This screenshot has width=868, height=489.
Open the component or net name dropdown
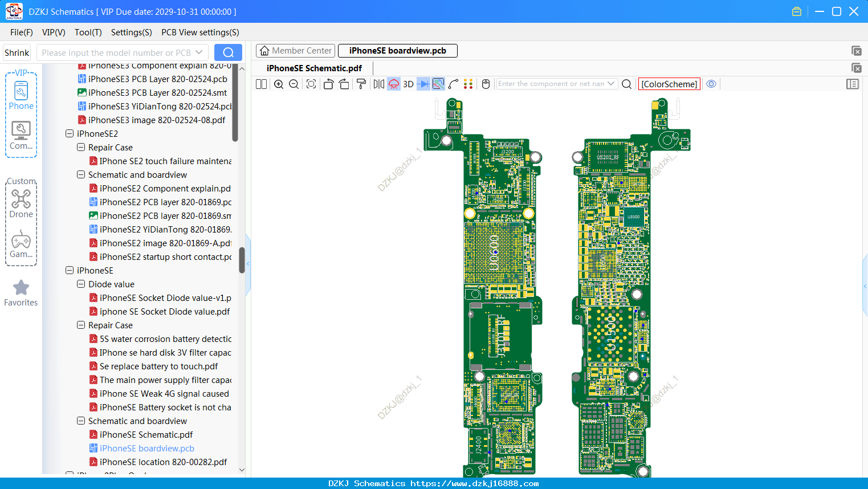(611, 84)
